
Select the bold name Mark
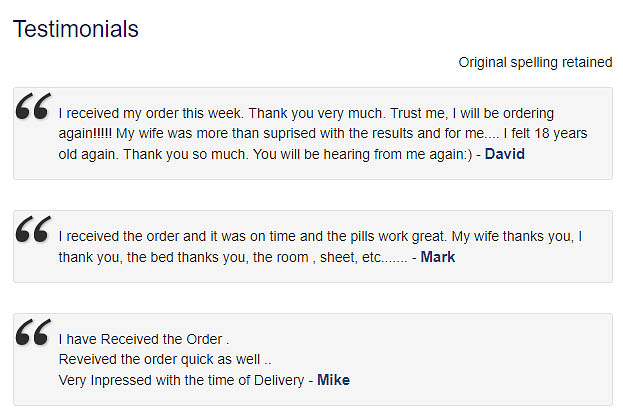(438, 257)
